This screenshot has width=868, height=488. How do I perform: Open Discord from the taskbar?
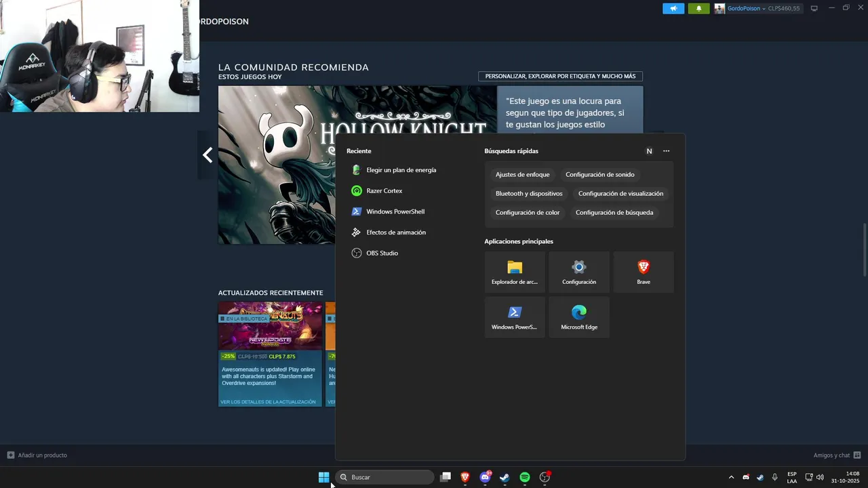485,477
